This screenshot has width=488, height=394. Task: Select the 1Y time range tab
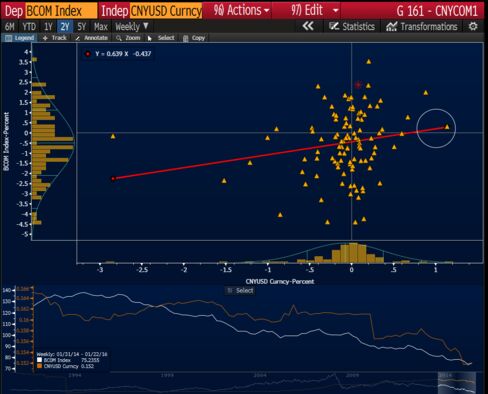coord(48,27)
